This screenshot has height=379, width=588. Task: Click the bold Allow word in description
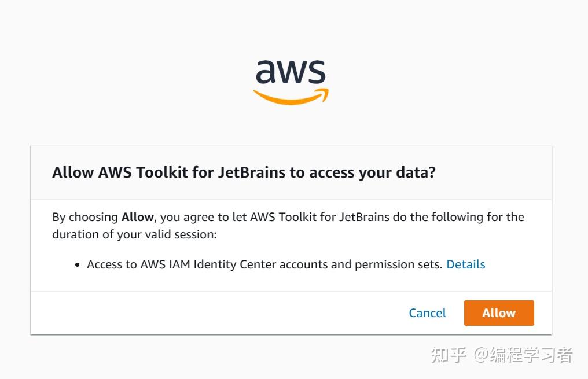(137, 217)
